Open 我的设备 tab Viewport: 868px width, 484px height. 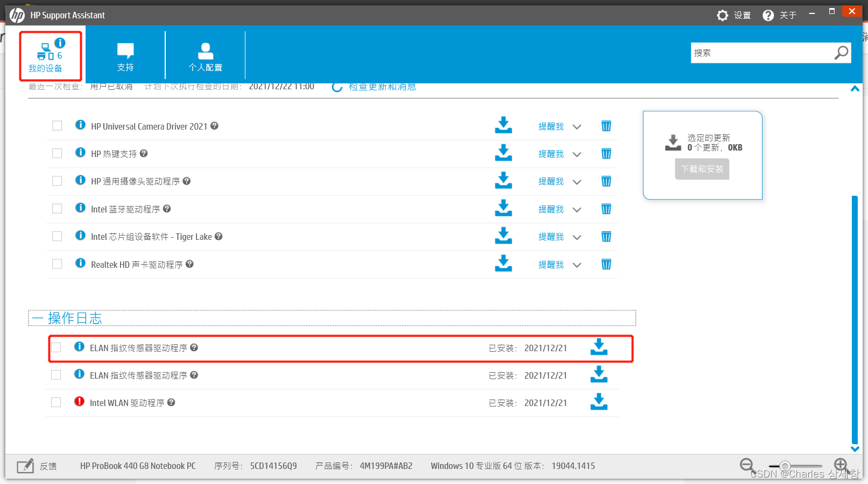pos(51,56)
